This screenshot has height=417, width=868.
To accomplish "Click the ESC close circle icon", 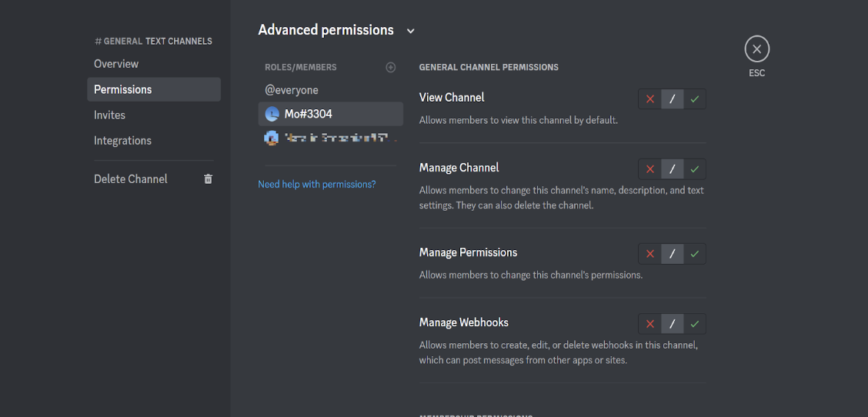I will coord(756,49).
